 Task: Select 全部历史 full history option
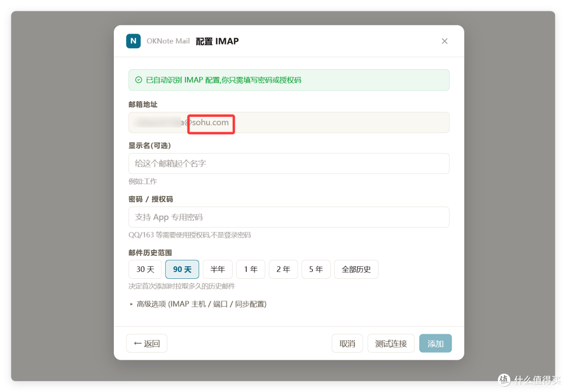point(356,269)
